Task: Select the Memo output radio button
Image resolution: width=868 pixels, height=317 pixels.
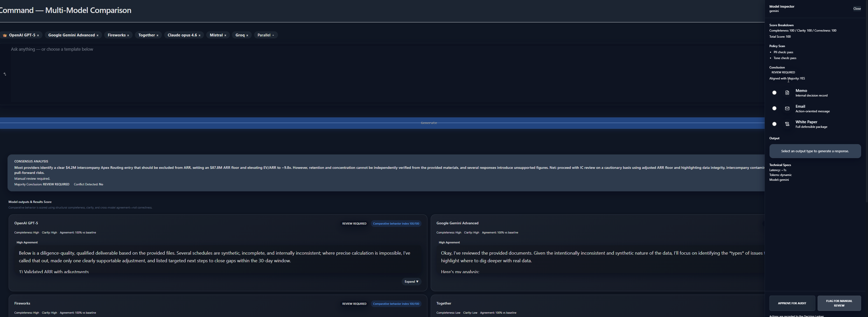Action: click(x=774, y=93)
